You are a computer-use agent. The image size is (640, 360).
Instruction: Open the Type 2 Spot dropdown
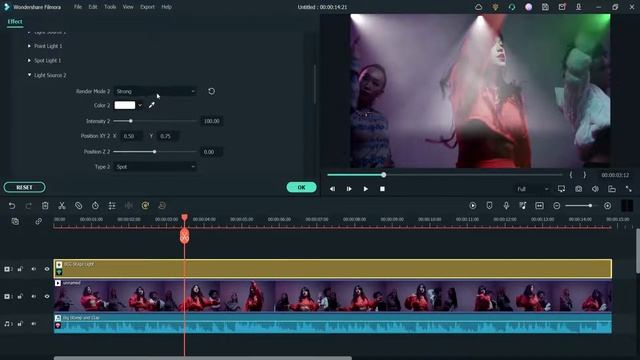pos(155,167)
